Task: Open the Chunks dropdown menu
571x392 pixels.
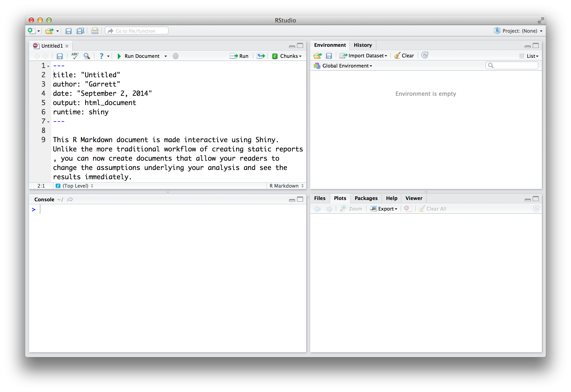Action: coord(287,56)
